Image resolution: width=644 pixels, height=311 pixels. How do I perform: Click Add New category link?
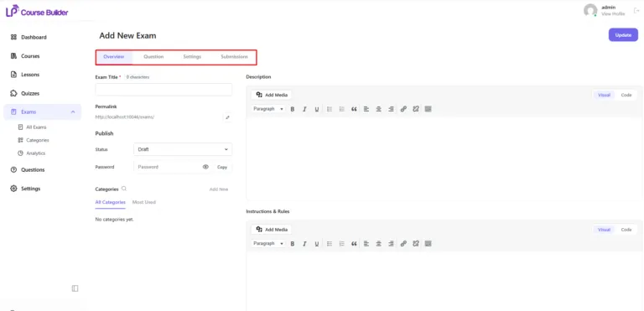pos(219,189)
